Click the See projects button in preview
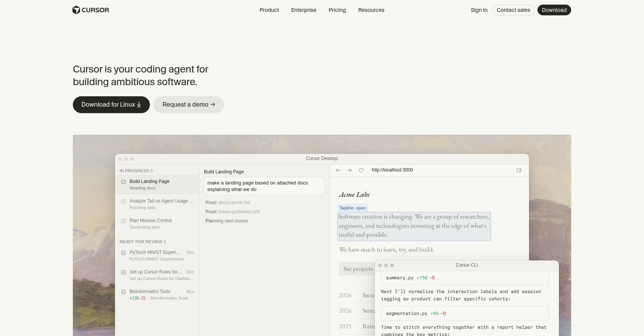The width and height of the screenshot is (644, 336). [x=357, y=269]
